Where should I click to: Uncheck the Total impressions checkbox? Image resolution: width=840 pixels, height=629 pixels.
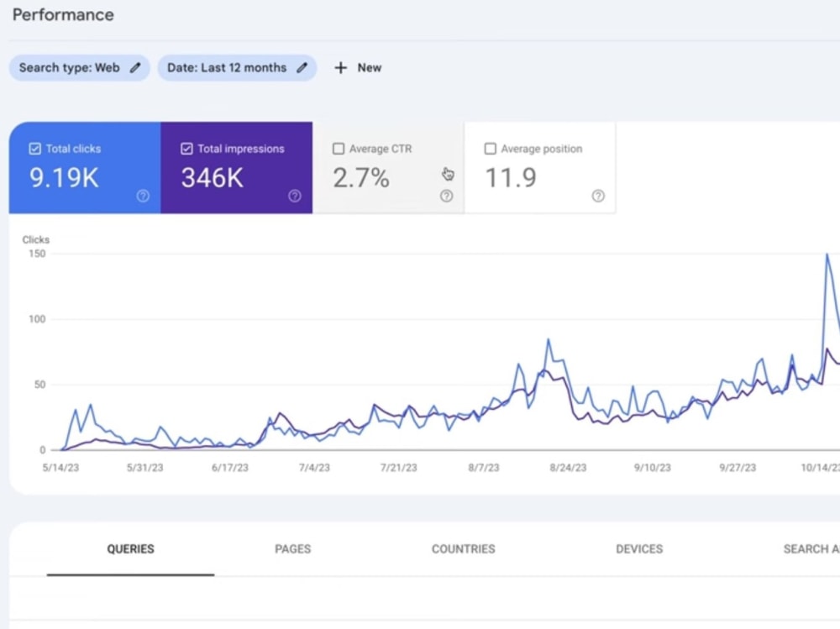pos(186,149)
